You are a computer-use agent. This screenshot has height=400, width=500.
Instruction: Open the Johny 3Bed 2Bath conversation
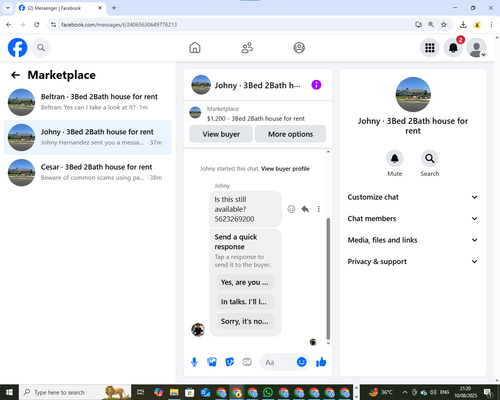(x=88, y=137)
